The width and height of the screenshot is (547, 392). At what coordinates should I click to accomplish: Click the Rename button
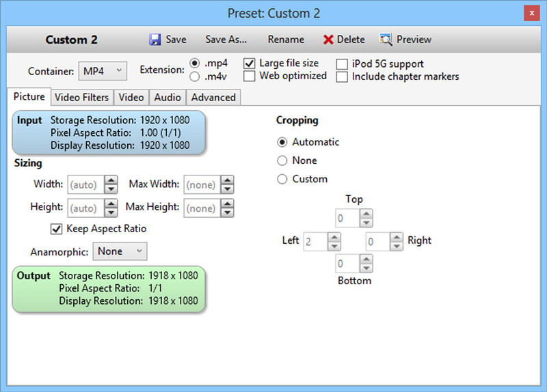pyautogui.click(x=286, y=40)
